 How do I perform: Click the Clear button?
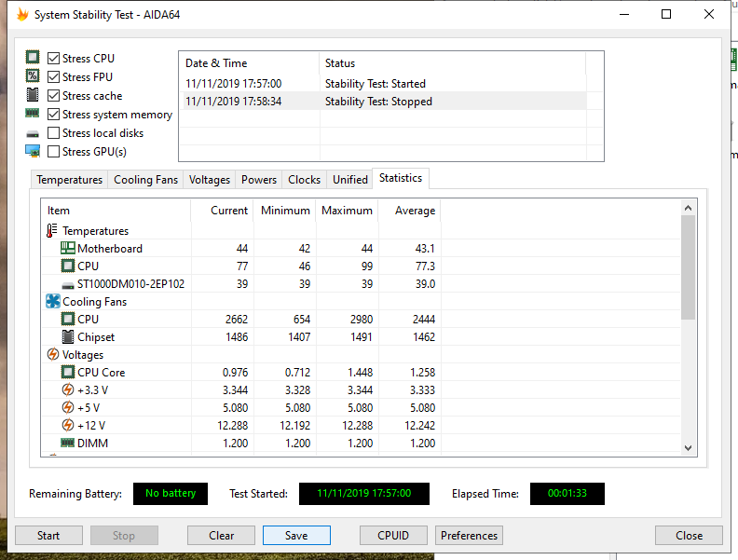tap(221, 536)
